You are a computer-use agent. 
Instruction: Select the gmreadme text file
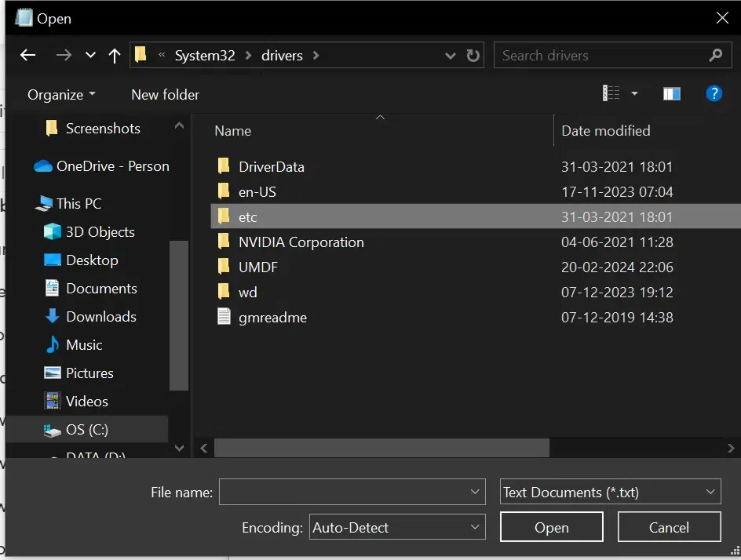[x=272, y=318]
